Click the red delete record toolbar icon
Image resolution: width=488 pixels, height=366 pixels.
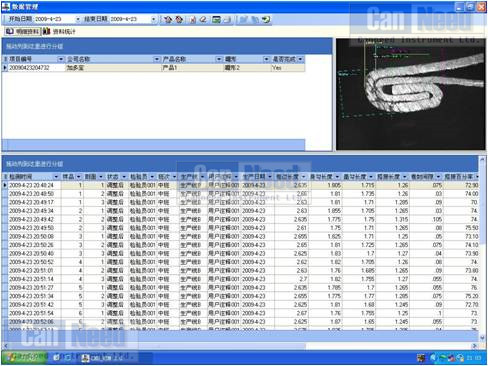(192, 20)
